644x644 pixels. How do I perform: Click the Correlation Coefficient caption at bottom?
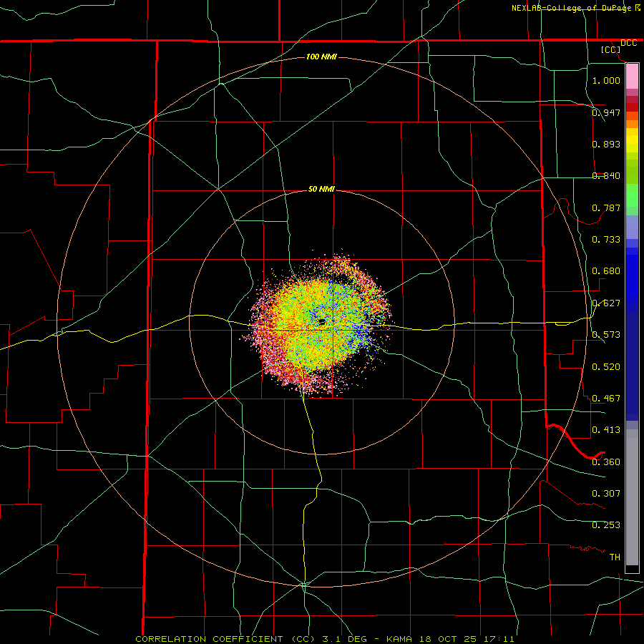tap(324, 639)
